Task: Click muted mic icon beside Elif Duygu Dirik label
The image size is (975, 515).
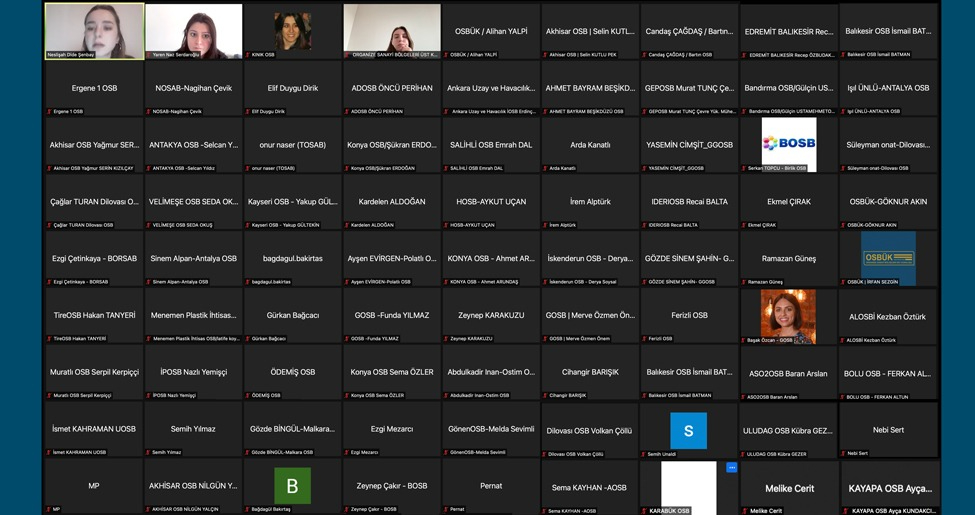Action: click(x=248, y=111)
